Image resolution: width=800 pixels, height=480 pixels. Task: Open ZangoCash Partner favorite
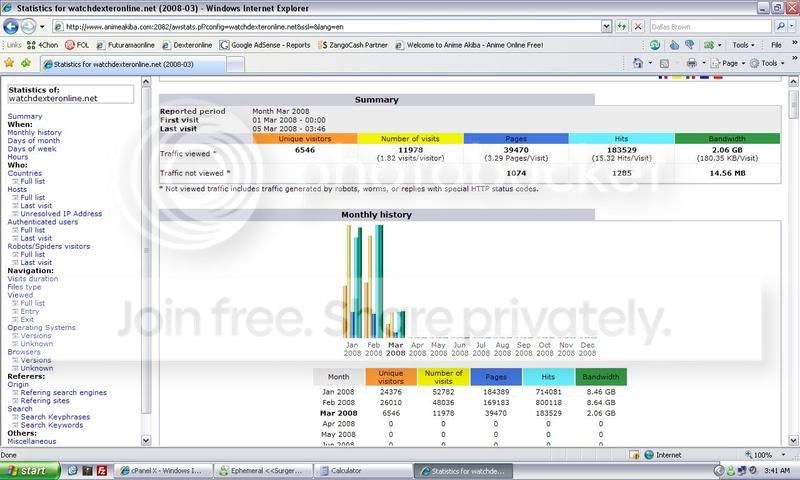coord(353,45)
